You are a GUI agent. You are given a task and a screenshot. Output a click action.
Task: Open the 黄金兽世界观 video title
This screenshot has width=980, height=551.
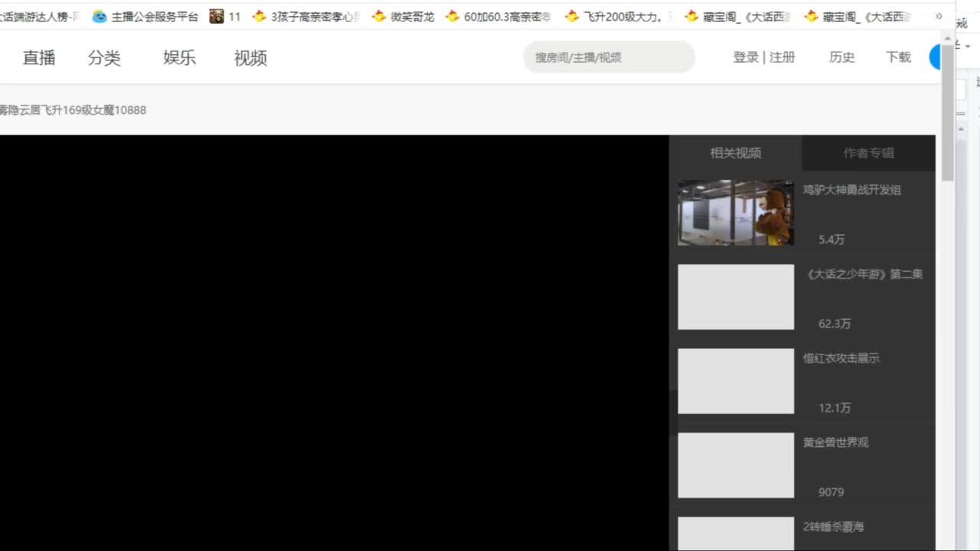[836, 442]
